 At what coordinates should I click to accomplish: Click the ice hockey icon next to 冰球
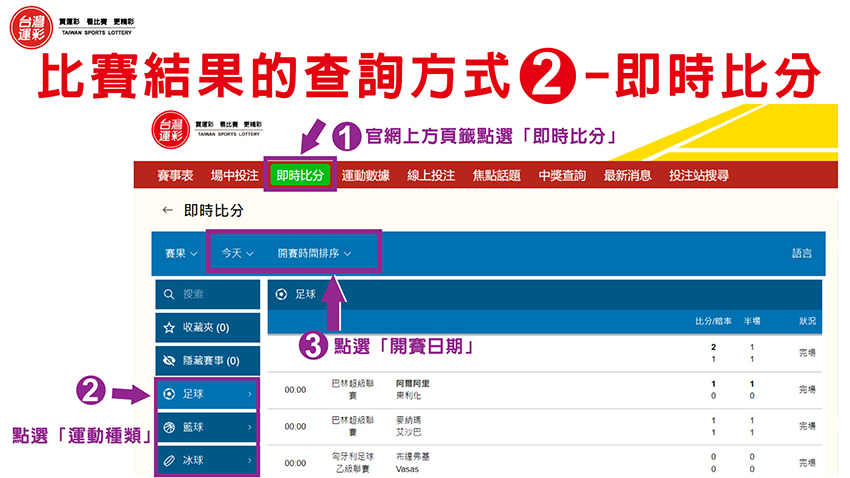click(x=169, y=462)
